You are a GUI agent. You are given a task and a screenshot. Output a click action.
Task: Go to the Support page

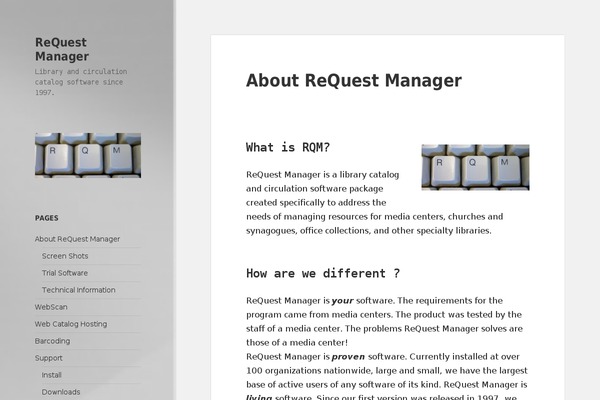[49, 358]
